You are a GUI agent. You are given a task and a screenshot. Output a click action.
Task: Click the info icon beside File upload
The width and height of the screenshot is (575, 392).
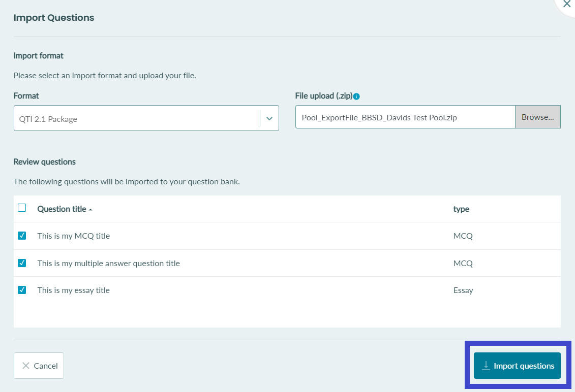356,96
